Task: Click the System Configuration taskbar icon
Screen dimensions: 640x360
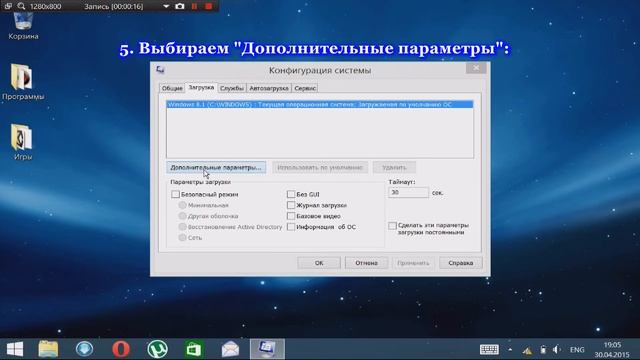Action: click(x=267, y=349)
